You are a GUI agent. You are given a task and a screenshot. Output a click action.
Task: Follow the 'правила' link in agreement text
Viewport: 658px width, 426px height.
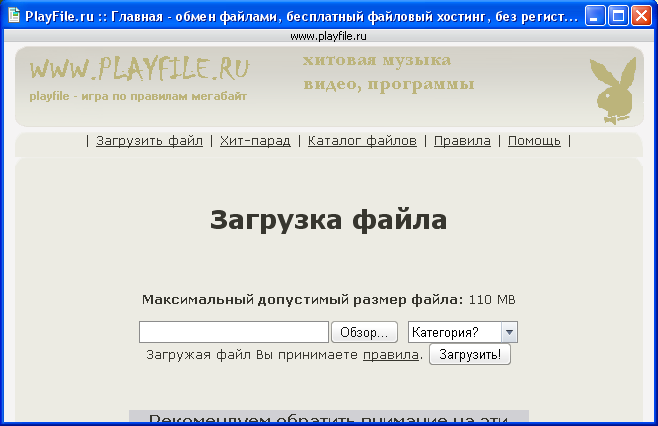coord(391,355)
